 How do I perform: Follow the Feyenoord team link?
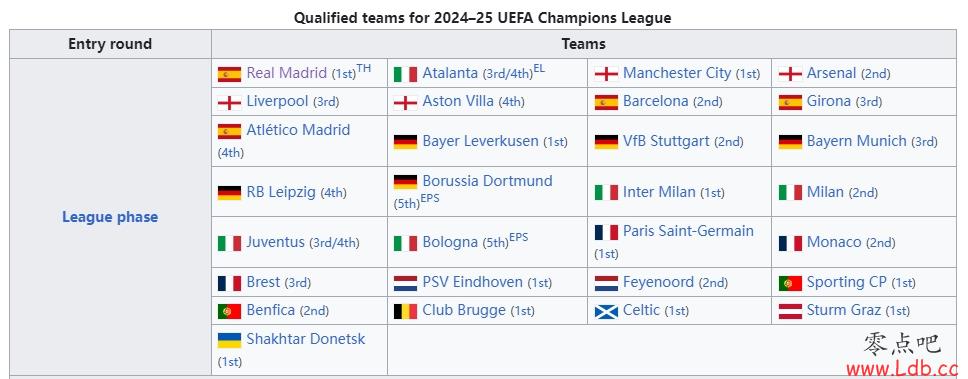click(x=658, y=282)
